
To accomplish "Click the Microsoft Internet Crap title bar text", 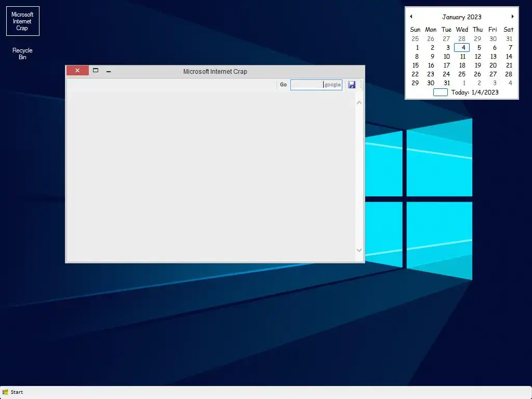I will pyautogui.click(x=215, y=72).
